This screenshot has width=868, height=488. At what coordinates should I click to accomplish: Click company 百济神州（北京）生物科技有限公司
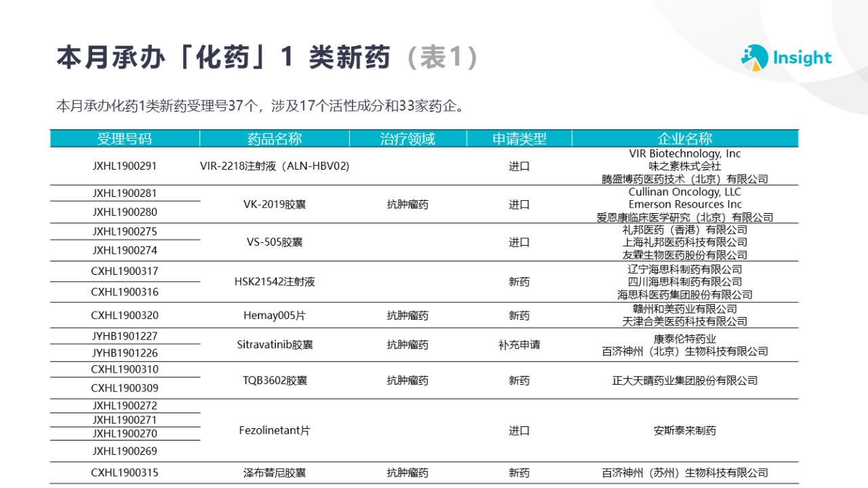point(685,352)
